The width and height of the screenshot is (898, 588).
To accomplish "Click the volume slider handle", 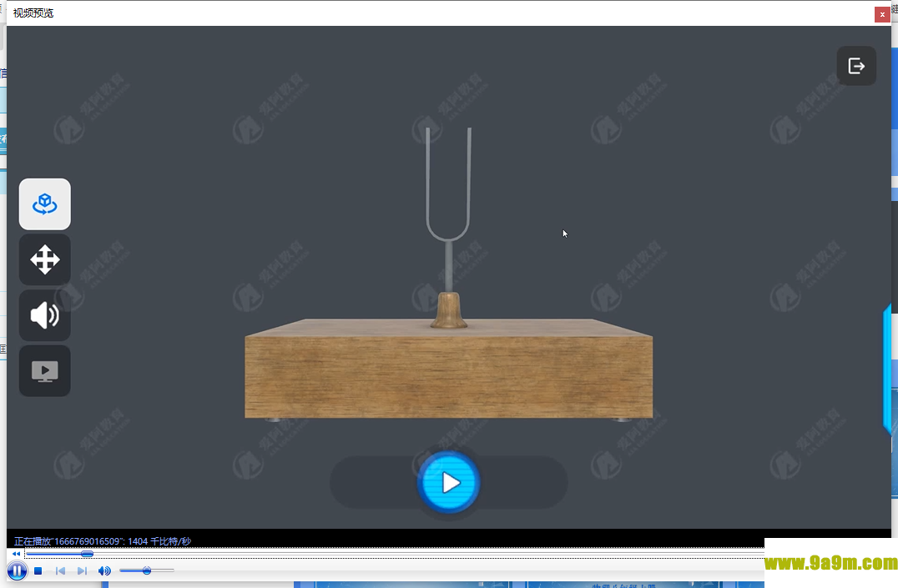I will (147, 570).
